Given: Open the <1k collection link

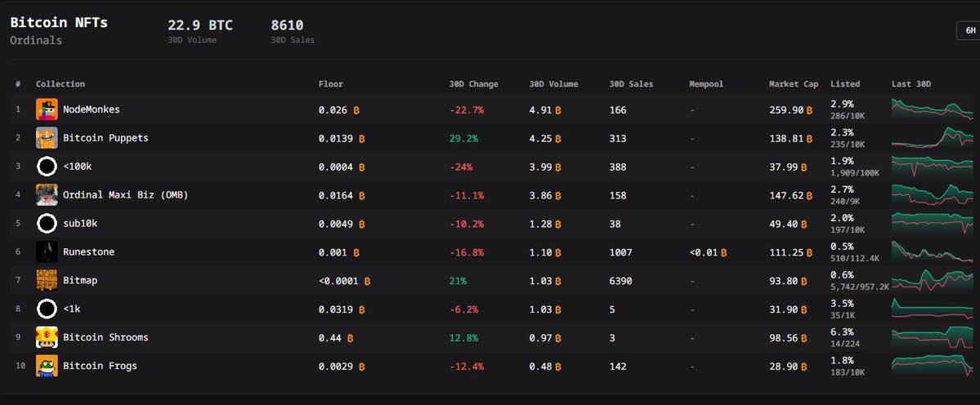Looking at the screenshot, I should pyautogui.click(x=72, y=309).
